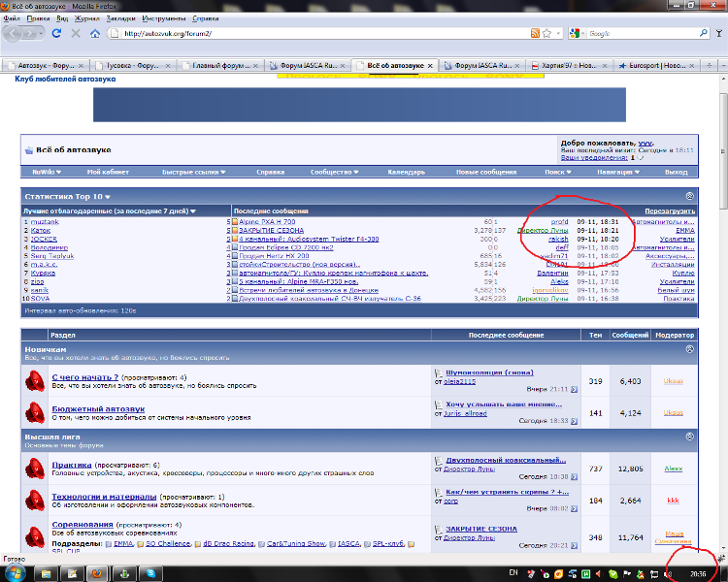
Task: Go to last post in Бюджетный автозвук
Action: 574,421
